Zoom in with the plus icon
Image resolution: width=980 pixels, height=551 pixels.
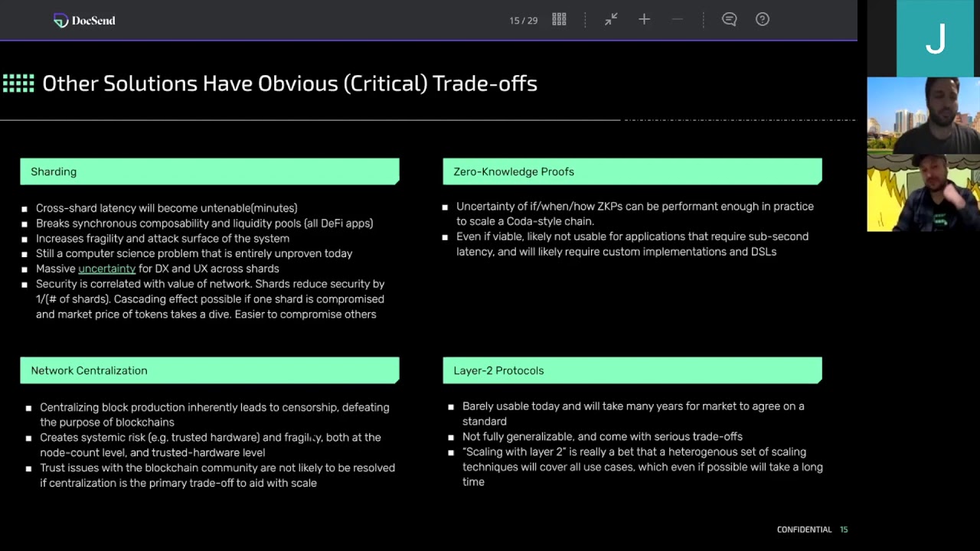[644, 19]
